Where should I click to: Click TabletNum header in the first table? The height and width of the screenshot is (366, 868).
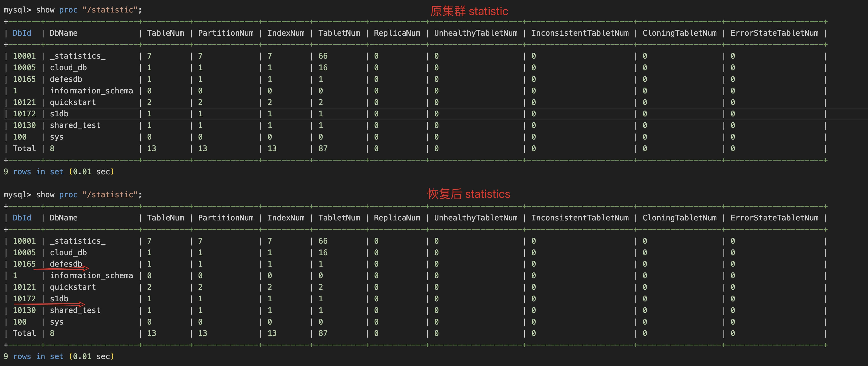tap(339, 33)
